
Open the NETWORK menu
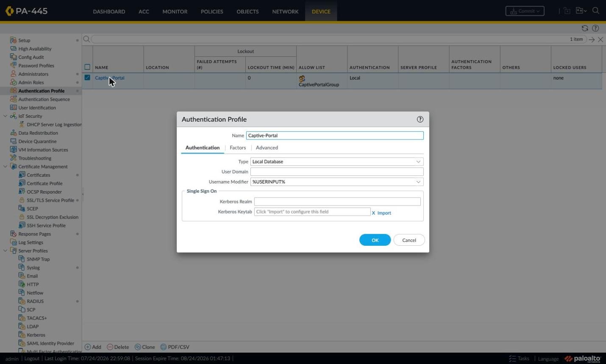[x=285, y=11]
